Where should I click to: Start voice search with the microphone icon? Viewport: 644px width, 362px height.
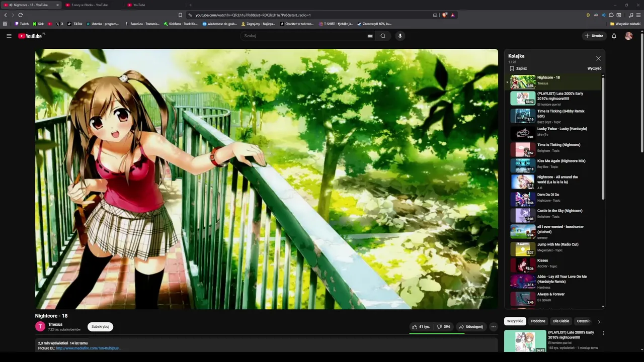tap(400, 36)
